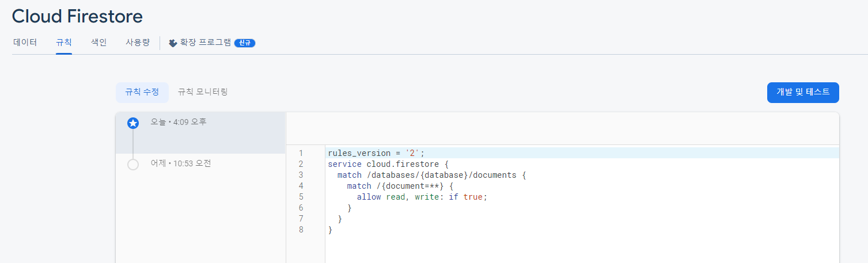Click the Cloud Firestore heading
This screenshot has width=868, height=263.
tap(77, 16)
